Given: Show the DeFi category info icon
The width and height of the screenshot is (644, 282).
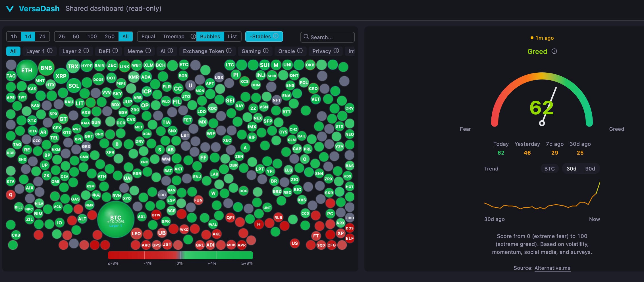Looking at the screenshot, I should pyautogui.click(x=115, y=51).
